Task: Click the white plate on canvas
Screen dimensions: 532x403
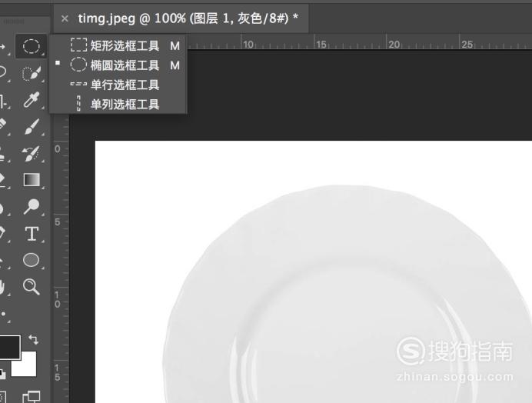Action: click(x=346, y=295)
